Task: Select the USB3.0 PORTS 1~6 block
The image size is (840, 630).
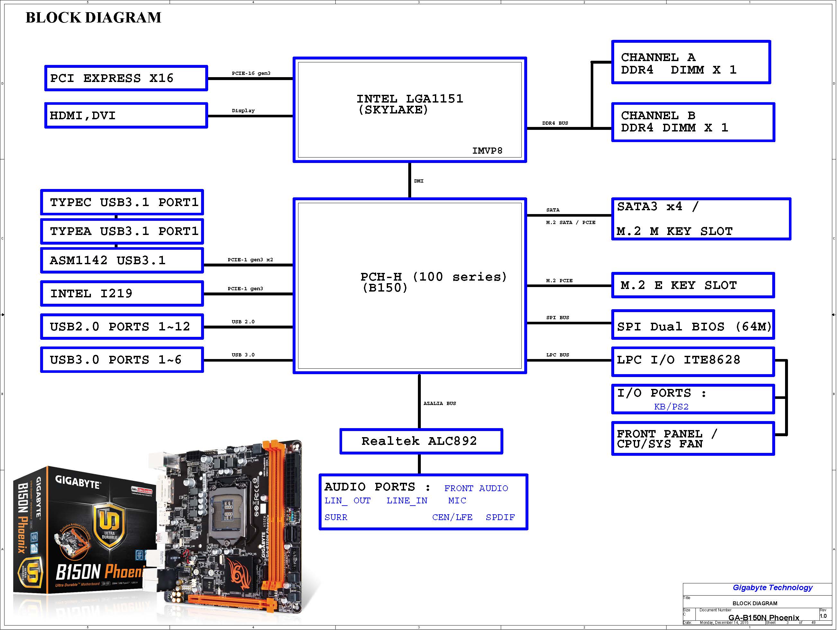Action: pyautogui.click(x=122, y=359)
